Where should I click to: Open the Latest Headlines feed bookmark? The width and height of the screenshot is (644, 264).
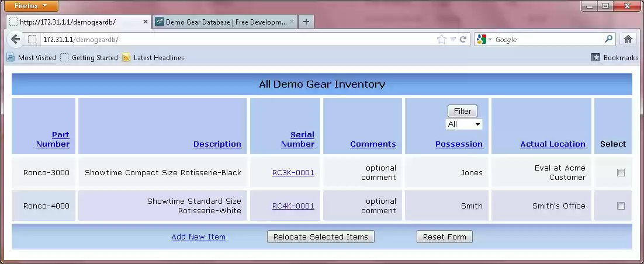point(153,57)
